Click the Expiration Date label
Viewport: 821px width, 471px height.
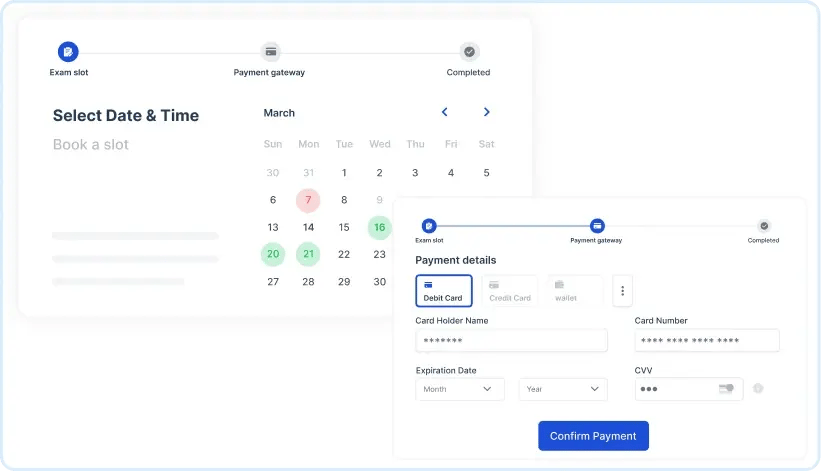tap(446, 371)
